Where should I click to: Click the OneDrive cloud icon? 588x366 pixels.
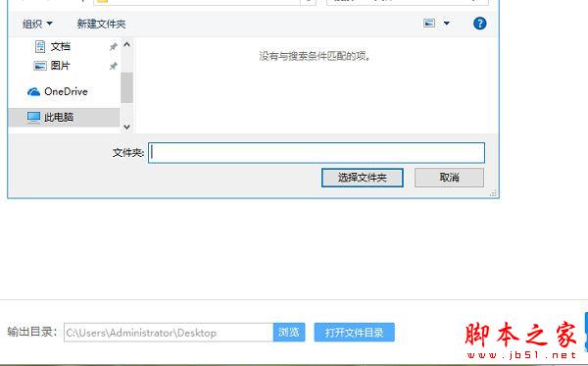33,91
